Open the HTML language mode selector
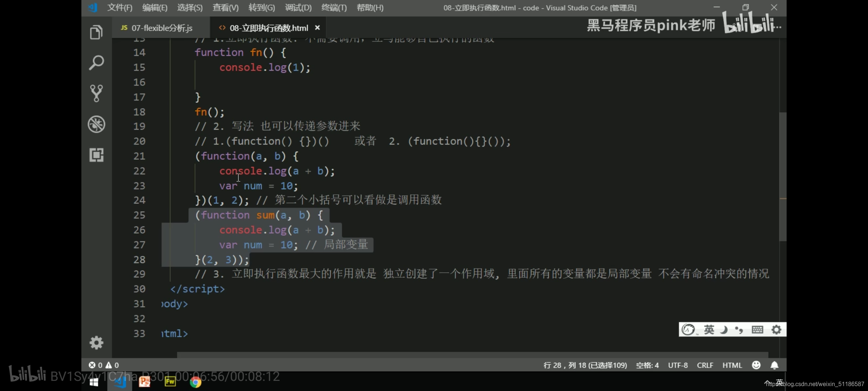Viewport: 868px width, 391px height. [732, 365]
